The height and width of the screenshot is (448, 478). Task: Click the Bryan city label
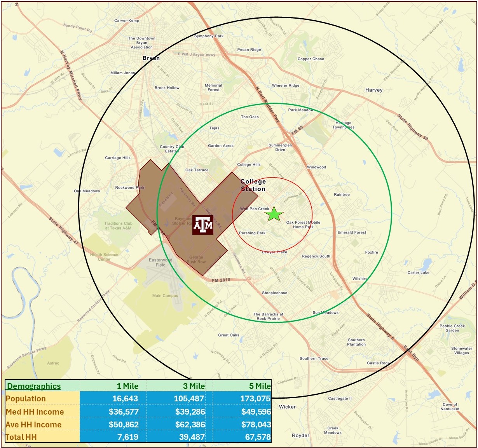[151, 58]
